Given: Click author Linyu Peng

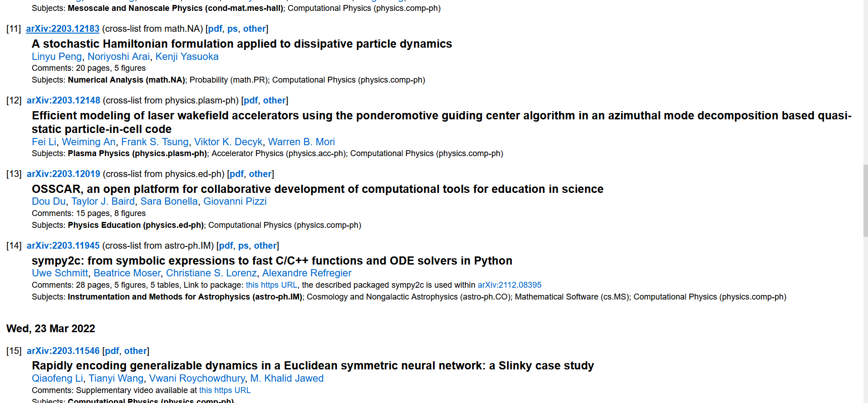Looking at the screenshot, I should [x=57, y=57].
